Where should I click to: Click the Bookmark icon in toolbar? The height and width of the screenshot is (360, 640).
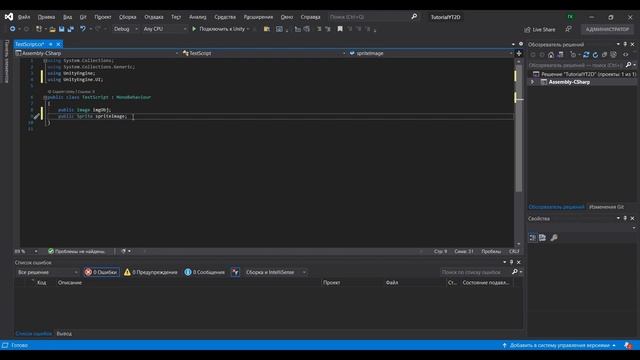click(x=340, y=29)
